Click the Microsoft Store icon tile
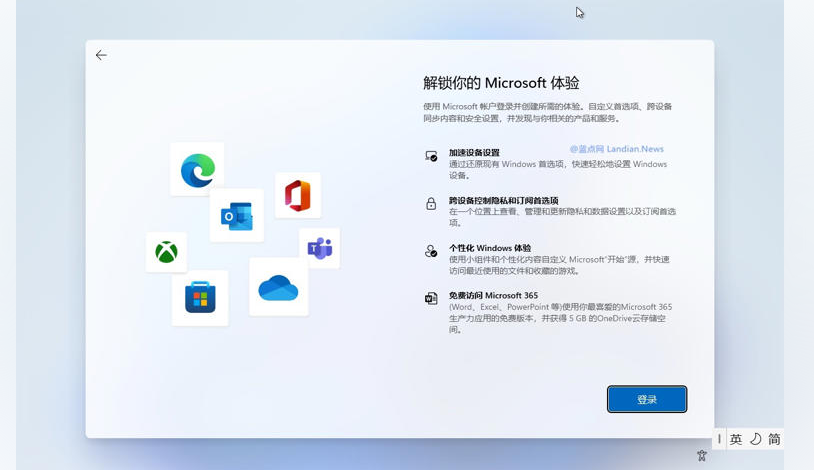The height and width of the screenshot is (470, 814). [200, 298]
